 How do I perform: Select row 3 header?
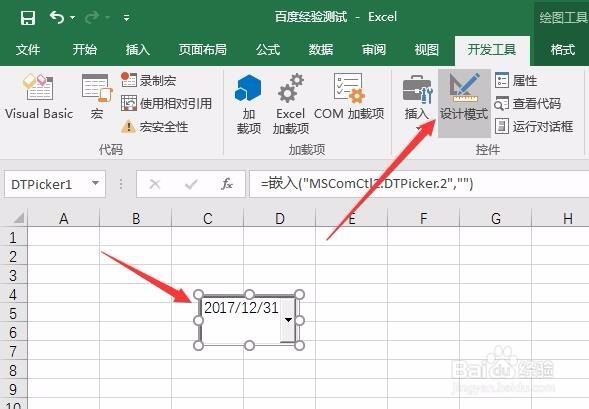tap(14, 275)
